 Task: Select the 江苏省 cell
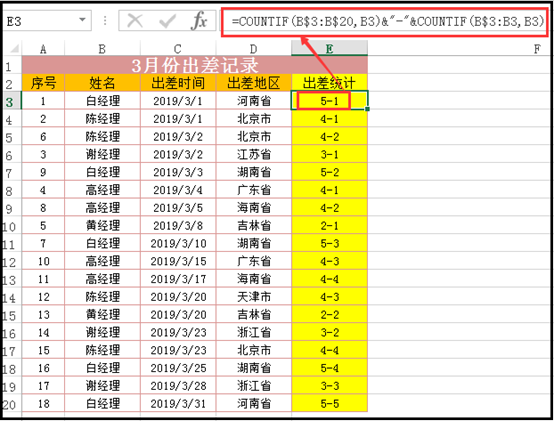(253, 154)
